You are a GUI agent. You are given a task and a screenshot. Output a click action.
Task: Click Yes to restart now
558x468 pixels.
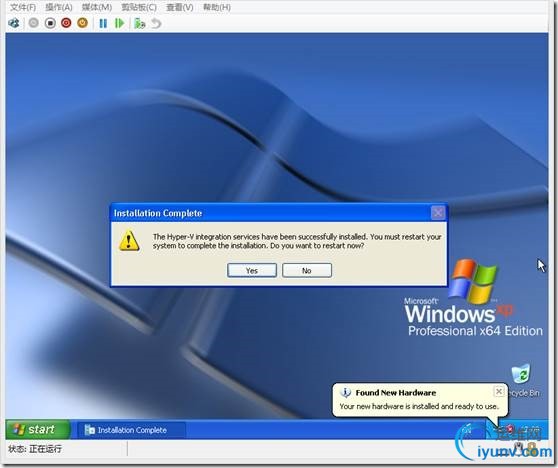click(252, 270)
